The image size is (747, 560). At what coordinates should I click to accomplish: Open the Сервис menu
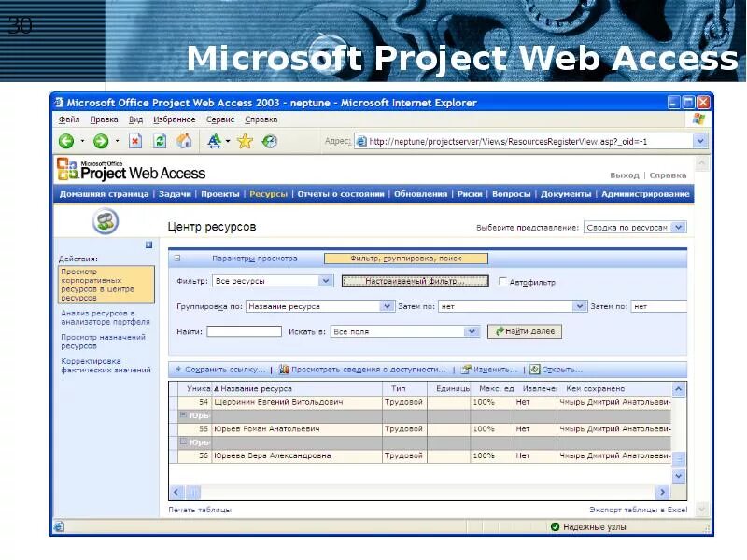tap(220, 119)
